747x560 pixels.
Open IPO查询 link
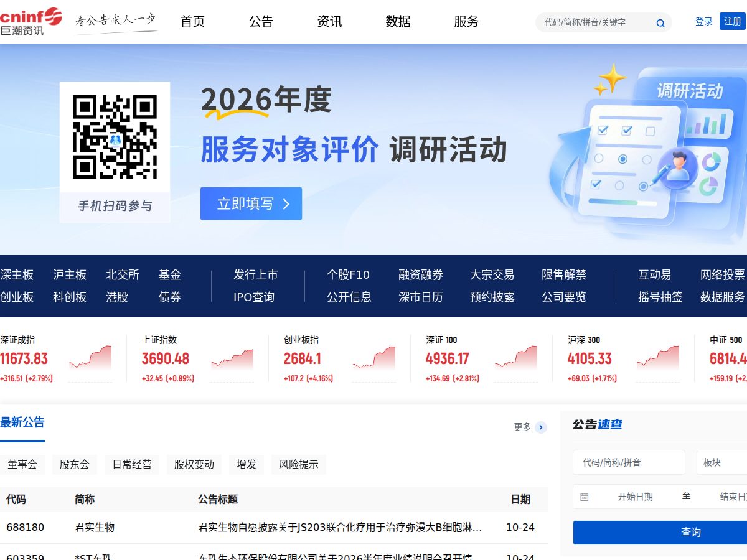(254, 297)
